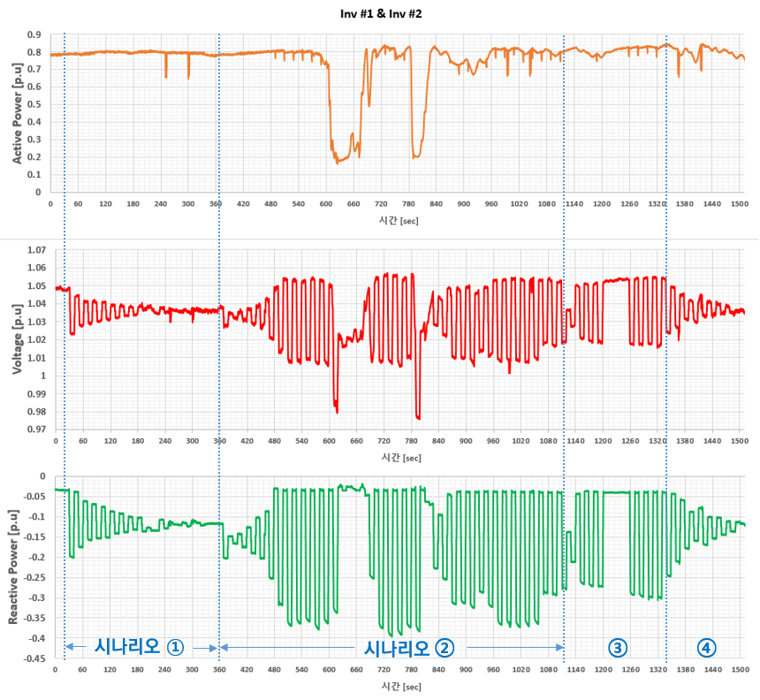The image size is (760, 700).
Task: Click the 0.99 tick on Voltage axis
Action: click(x=36, y=393)
